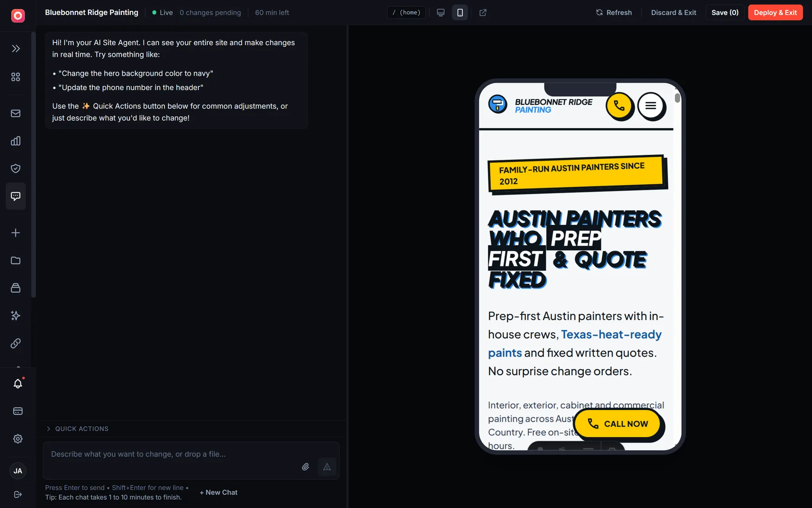Click the paperclip attach file icon
The width and height of the screenshot is (812, 508).
point(305,467)
